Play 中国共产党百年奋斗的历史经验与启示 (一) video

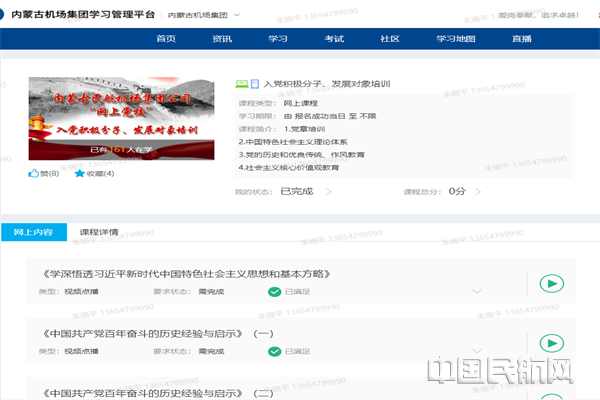click(551, 343)
